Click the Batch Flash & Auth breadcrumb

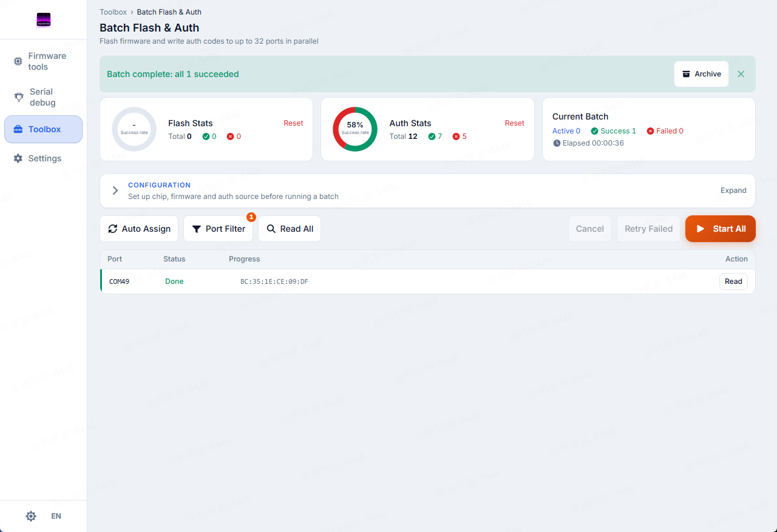pos(169,12)
